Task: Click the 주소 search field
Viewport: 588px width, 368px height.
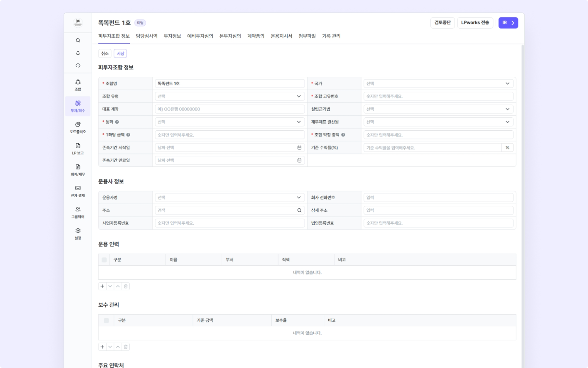Action: point(230,210)
